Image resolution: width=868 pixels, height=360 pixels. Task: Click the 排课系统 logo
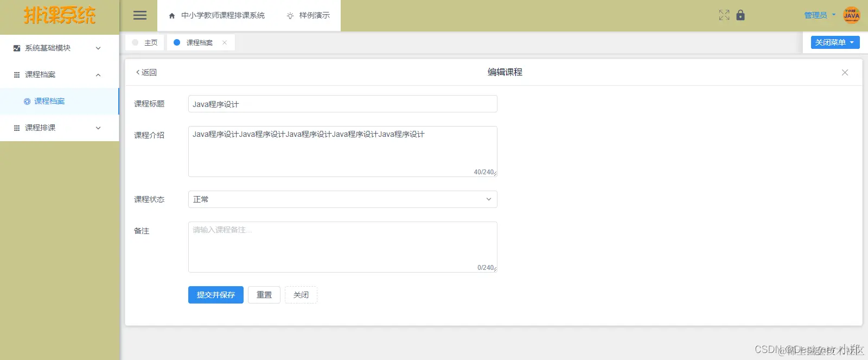click(x=60, y=15)
